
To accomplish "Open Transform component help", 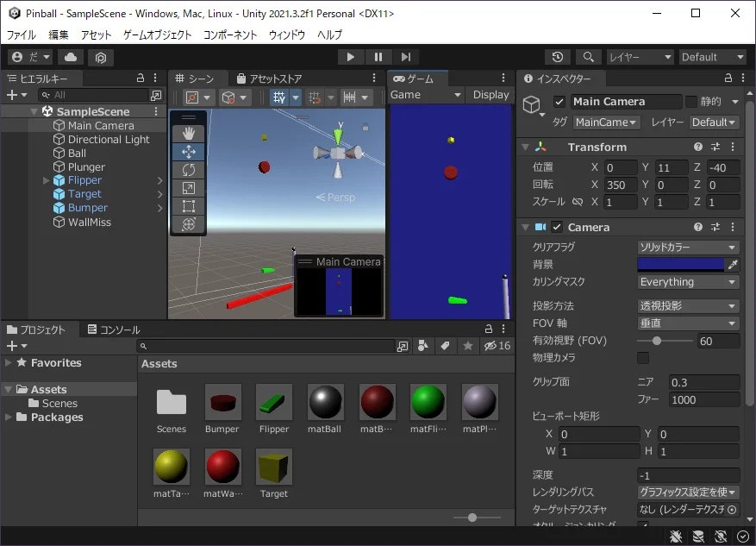I will (x=698, y=147).
